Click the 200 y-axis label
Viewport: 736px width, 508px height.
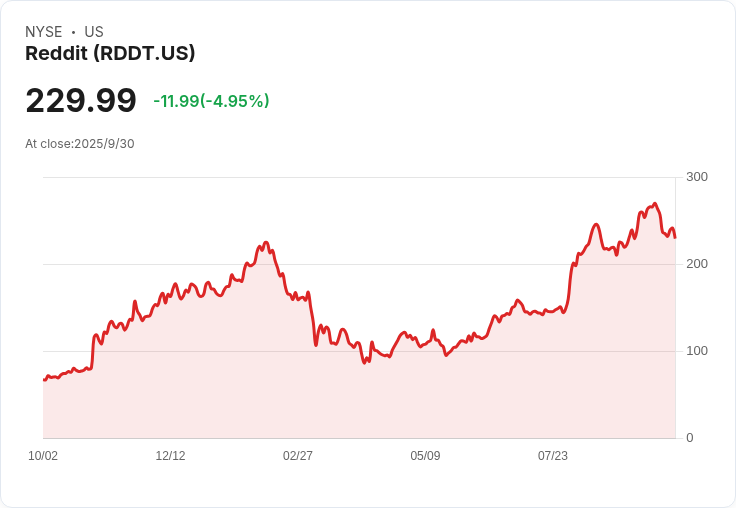coord(697,264)
